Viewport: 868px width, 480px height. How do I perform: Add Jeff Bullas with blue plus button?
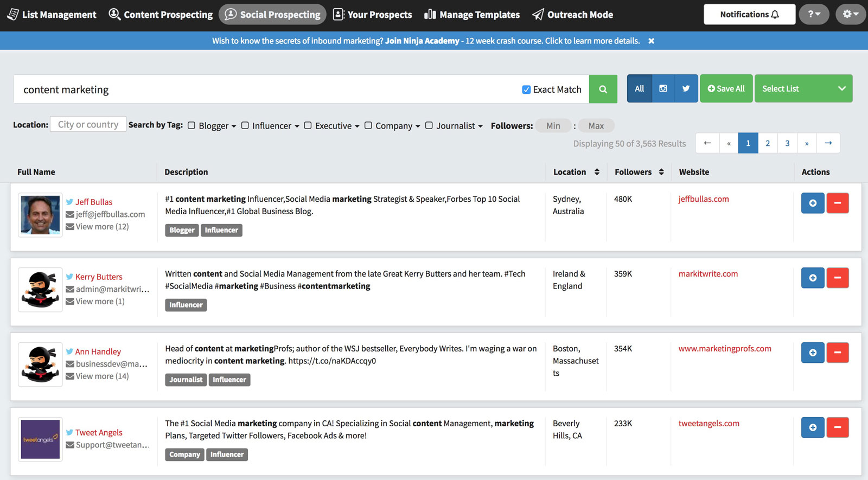813,203
